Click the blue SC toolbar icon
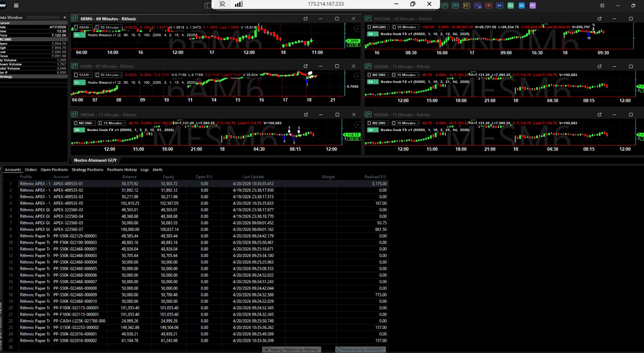The width and height of the screenshot is (644, 353). [x=522, y=6]
